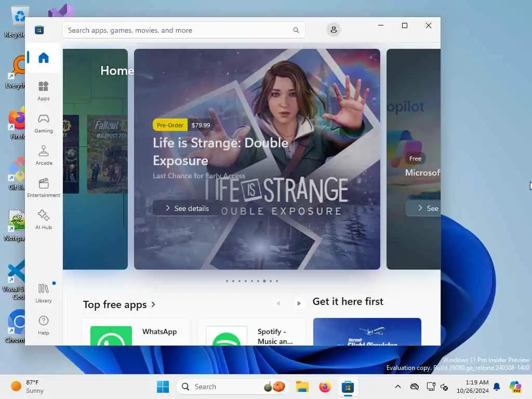
Task: Open the Library
Action: coord(44,293)
